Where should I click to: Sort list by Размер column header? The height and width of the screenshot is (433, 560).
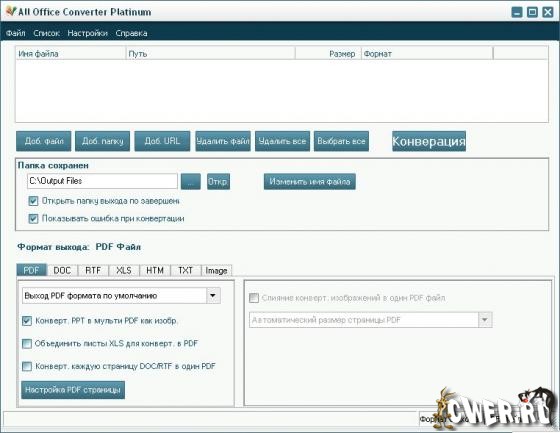click(328, 54)
